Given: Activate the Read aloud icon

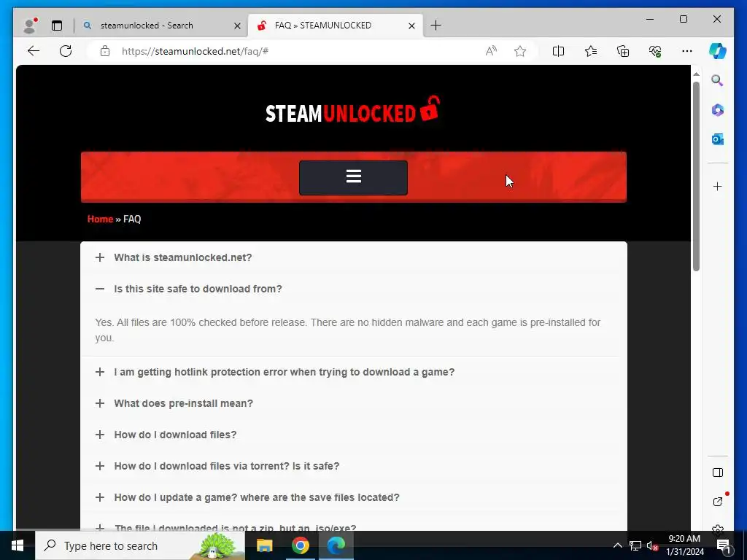Looking at the screenshot, I should point(491,51).
